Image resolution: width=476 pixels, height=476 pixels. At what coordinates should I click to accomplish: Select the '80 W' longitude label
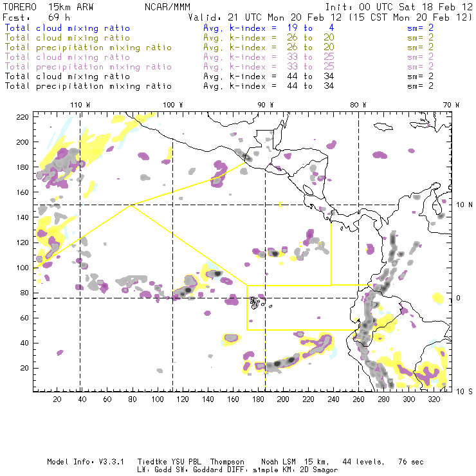(x=358, y=105)
